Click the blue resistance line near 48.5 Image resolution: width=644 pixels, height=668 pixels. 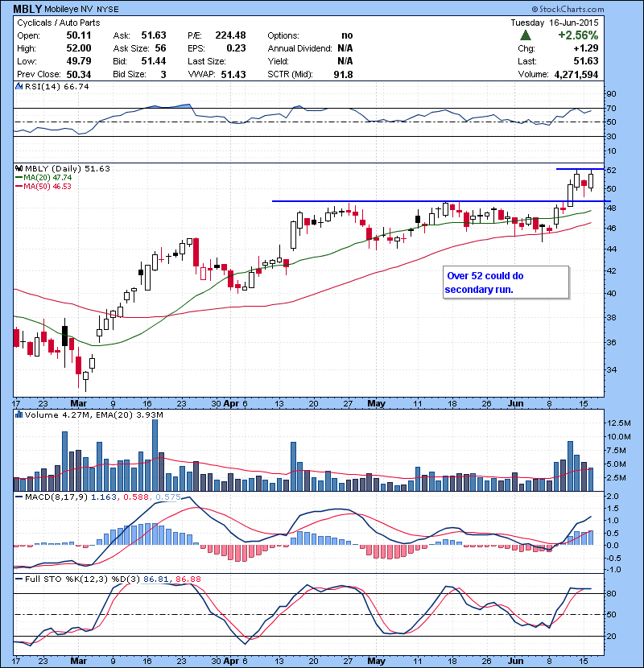click(441, 201)
